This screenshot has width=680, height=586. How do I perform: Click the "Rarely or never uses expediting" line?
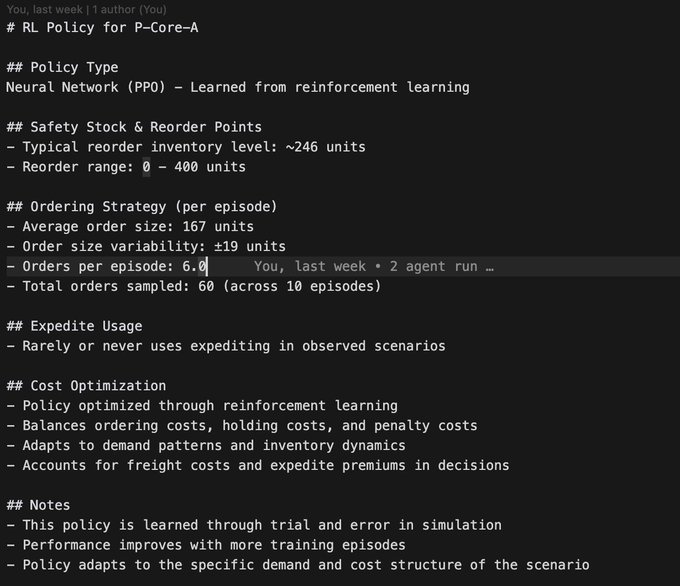pos(225,346)
